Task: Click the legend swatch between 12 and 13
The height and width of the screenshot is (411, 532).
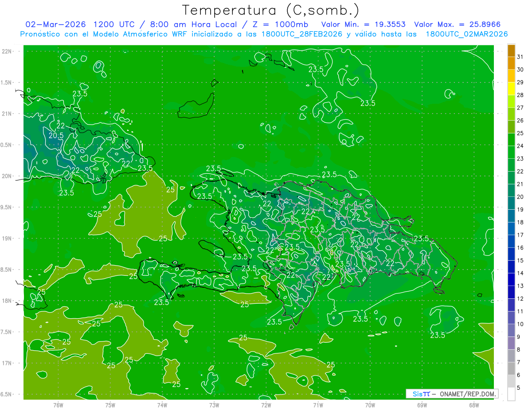Action: click(x=511, y=292)
